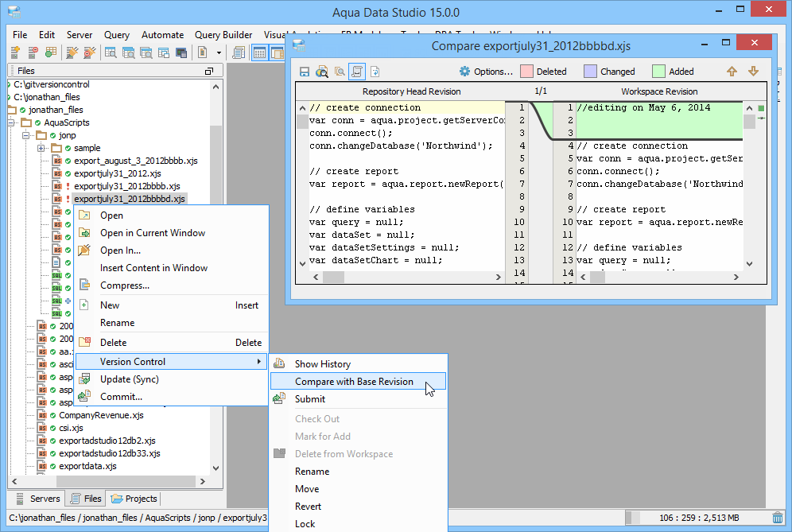Image resolution: width=792 pixels, height=532 pixels.
Task: Go to next difference with down arrow
Action: pos(754,72)
